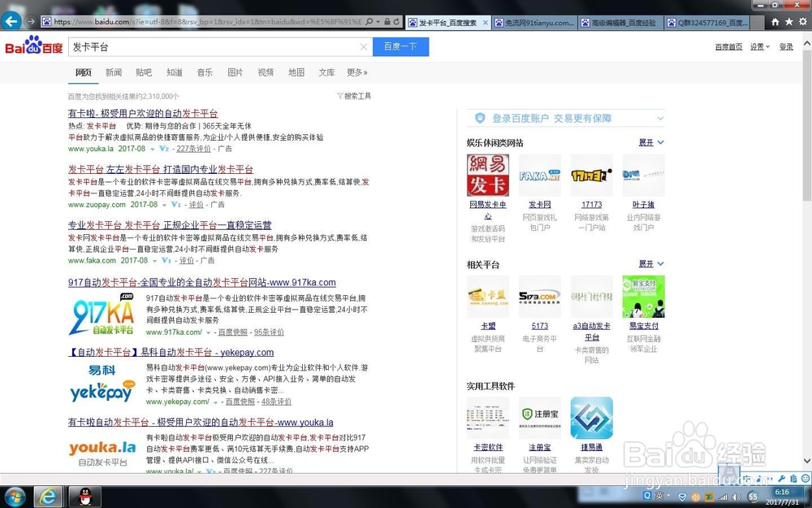Open the 设置 dropdown menu

(x=760, y=46)
